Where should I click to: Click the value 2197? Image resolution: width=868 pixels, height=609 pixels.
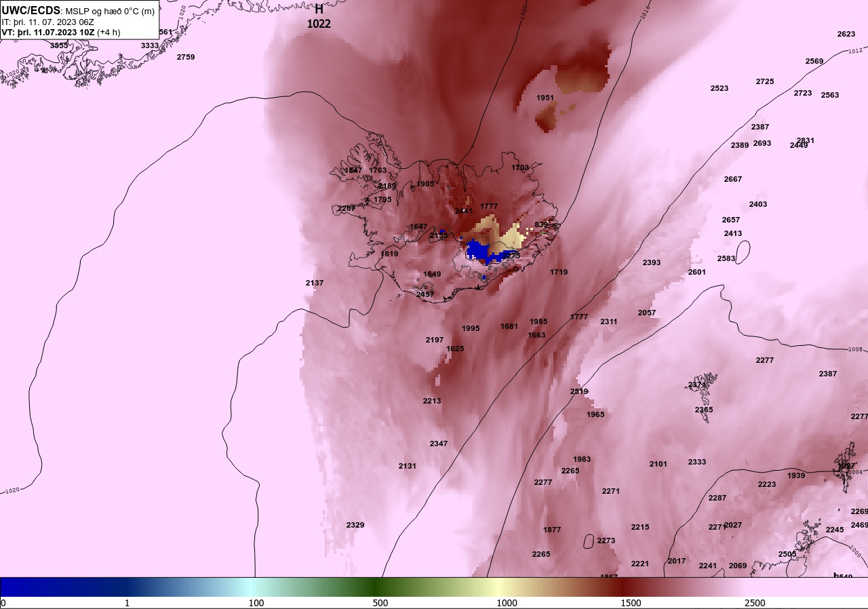pyautogui.click(x=435, y=340)
